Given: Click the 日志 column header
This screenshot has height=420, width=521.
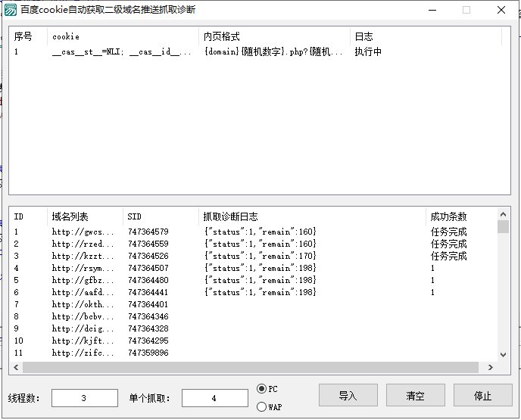Looking at the screenshot, I should tap(426, 36).
